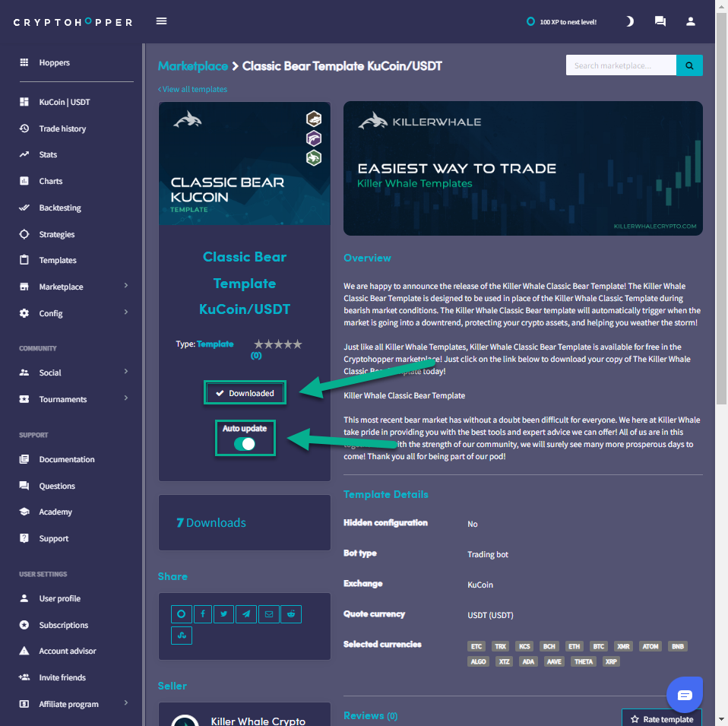The image size is (728, 726).
Task: Focus the Search marketplace input field
Action: pyautogui.click(x=620, y=65)
